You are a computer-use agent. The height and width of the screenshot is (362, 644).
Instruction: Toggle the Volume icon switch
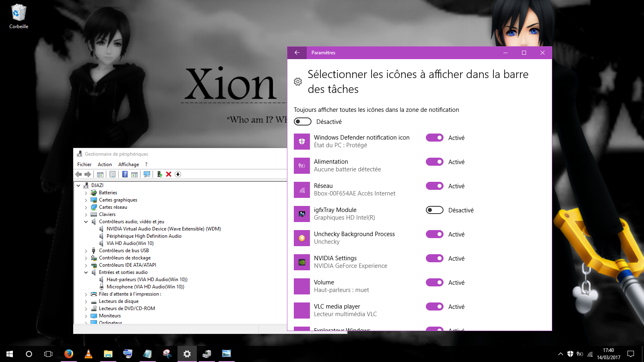click(435, 282)
